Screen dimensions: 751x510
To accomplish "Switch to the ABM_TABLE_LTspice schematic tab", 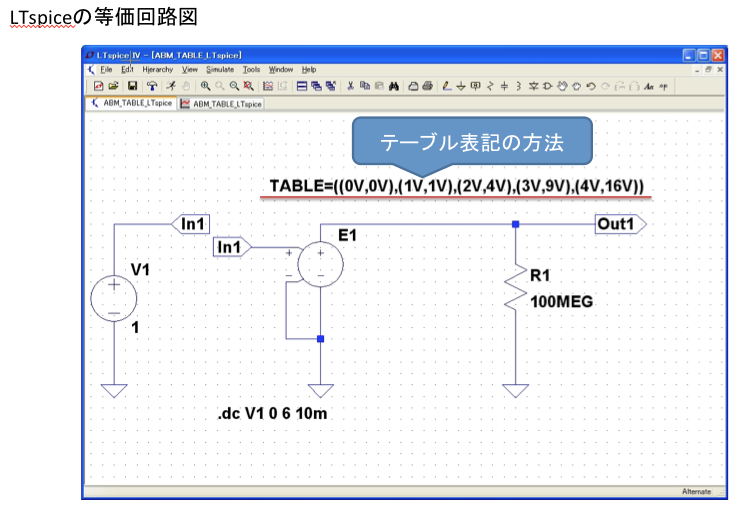I will click(131, 103).
